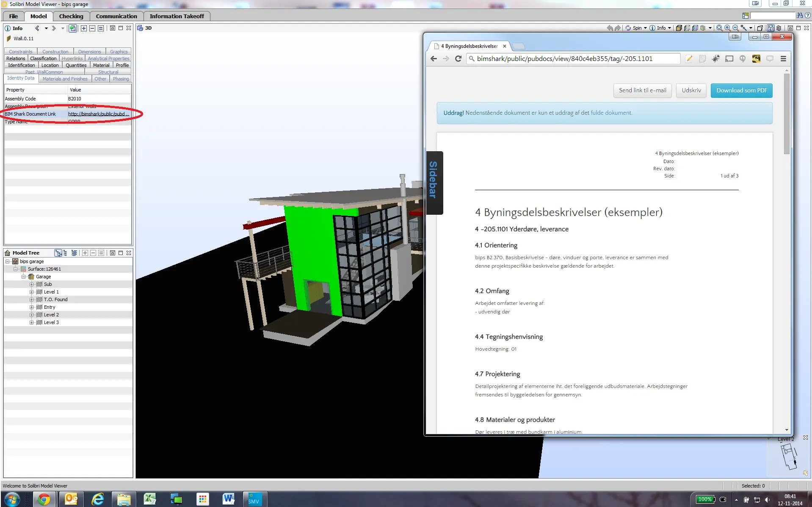Screen dimensions: 812x507
Task: Navigate back in the Info panel history
Action: [37, 28]
